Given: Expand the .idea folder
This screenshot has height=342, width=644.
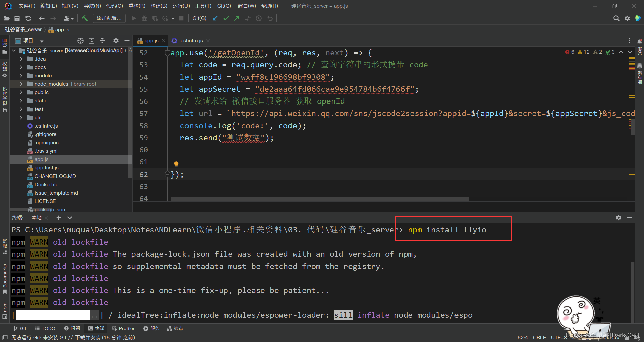Looking at the screenshot, I should (x=21, y=59).
